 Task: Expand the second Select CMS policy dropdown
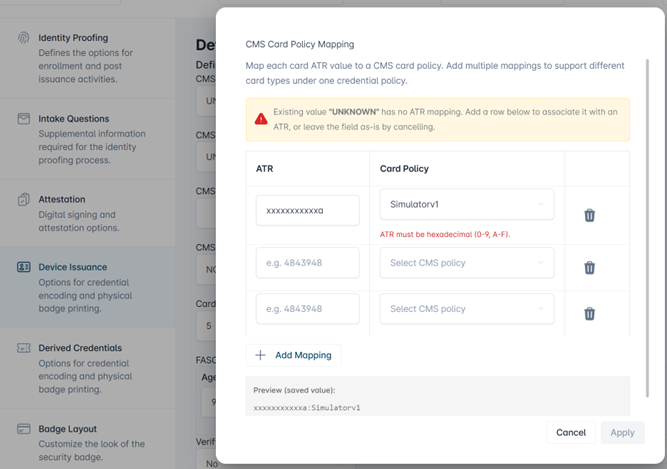coord(467,263)
